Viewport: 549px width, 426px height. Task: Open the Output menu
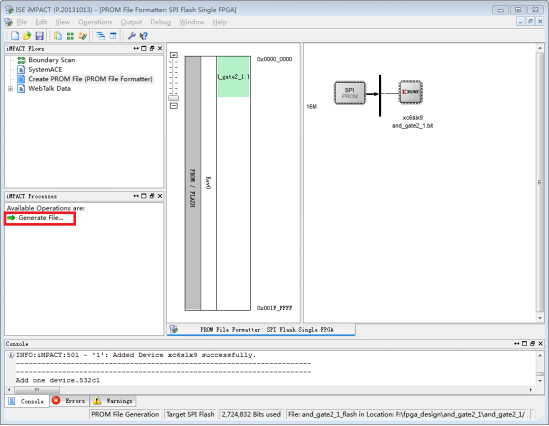[x=131, y=22]
